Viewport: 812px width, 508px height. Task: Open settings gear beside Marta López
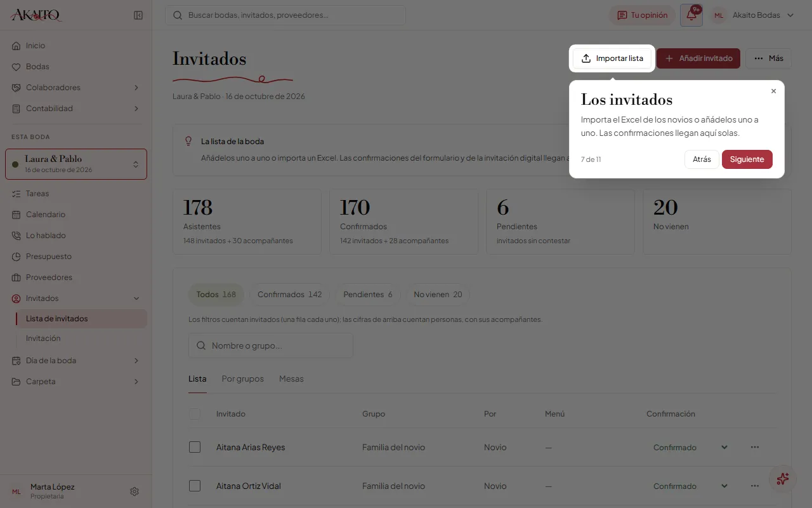(134, 491)
